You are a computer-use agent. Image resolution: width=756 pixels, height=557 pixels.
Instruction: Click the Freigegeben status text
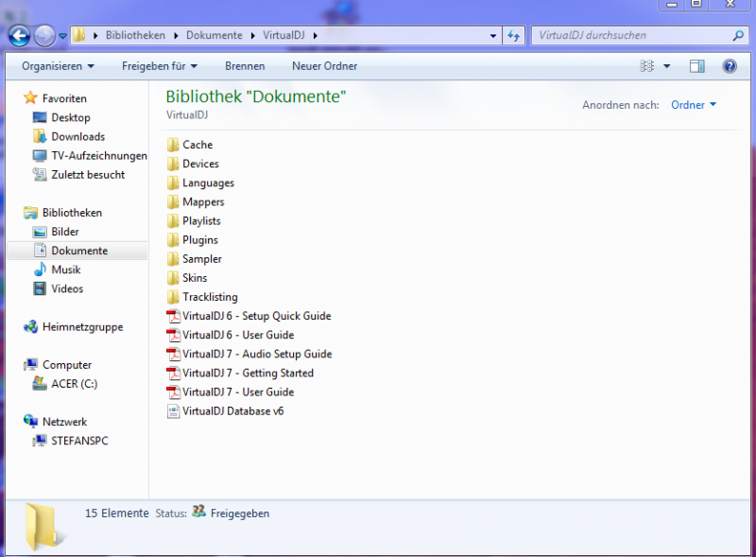pos(240,513)
